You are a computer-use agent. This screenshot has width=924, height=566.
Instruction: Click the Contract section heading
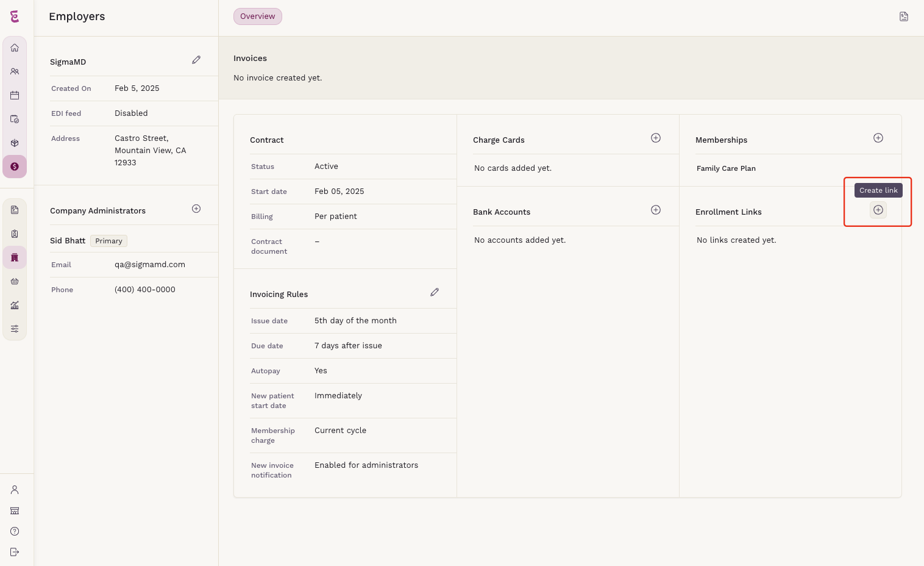coord(267,140)
